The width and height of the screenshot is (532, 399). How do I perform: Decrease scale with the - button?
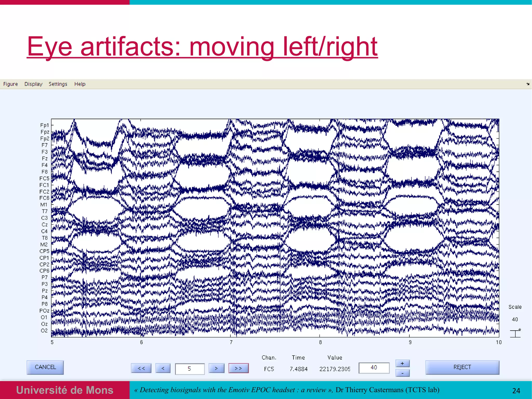coord(402,373)
